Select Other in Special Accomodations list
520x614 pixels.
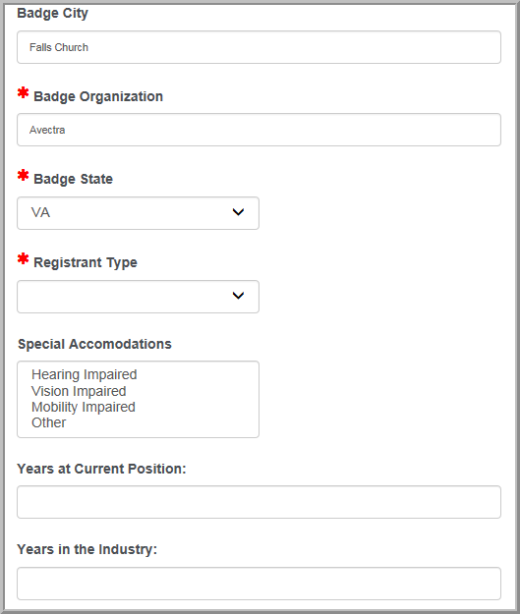click(49, 423)
